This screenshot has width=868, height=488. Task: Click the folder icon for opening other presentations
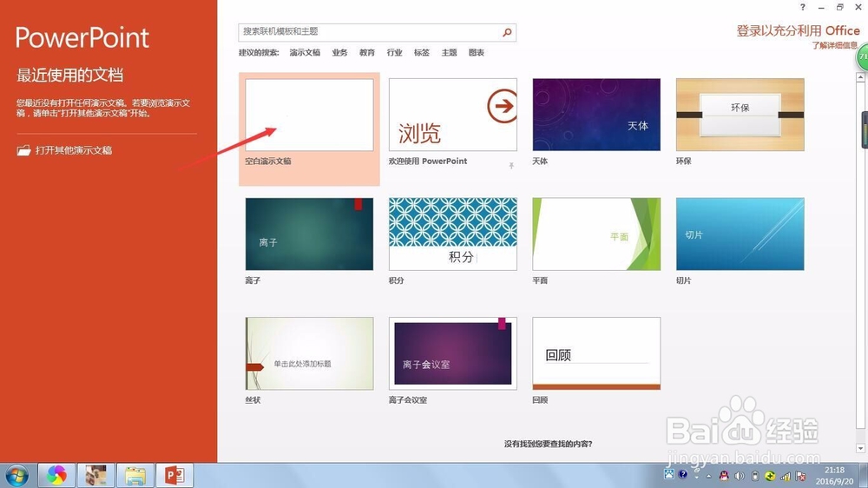[x=23, y=150]
